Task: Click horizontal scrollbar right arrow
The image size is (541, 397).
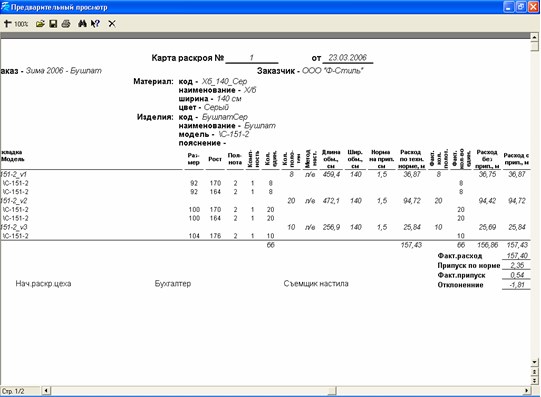Action: click(x=527, y=391)
